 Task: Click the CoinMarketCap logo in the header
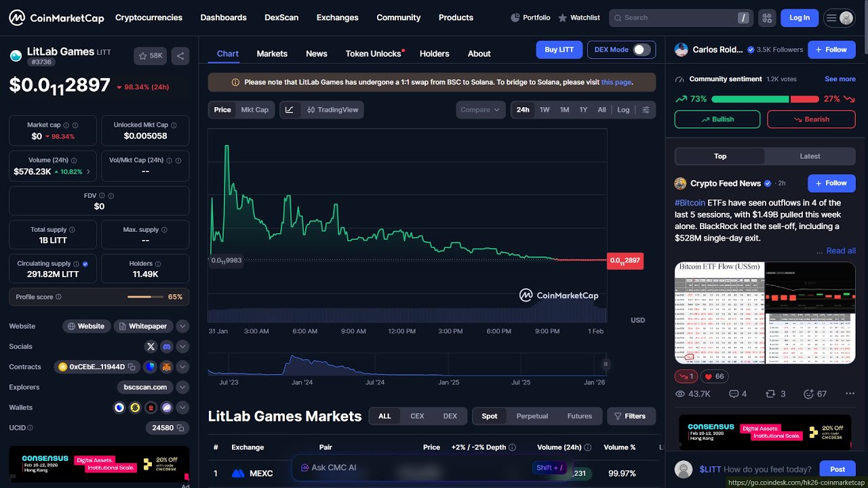[56, 18]
